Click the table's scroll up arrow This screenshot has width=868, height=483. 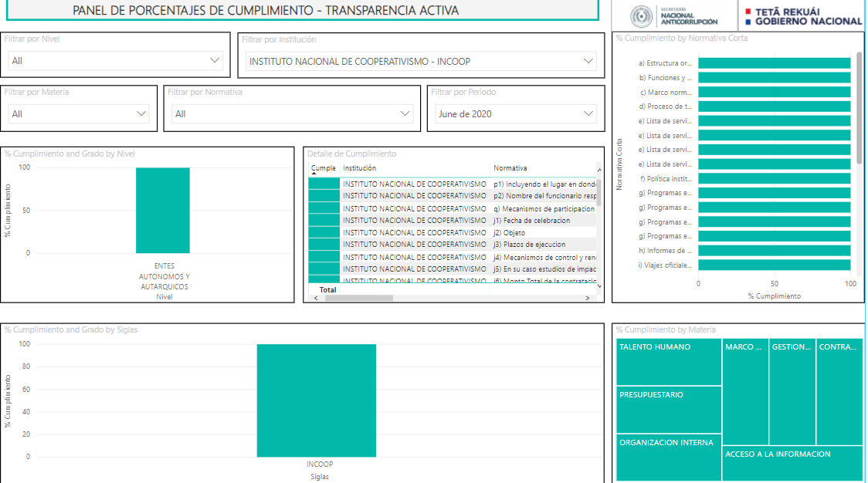tap(598, 170)
